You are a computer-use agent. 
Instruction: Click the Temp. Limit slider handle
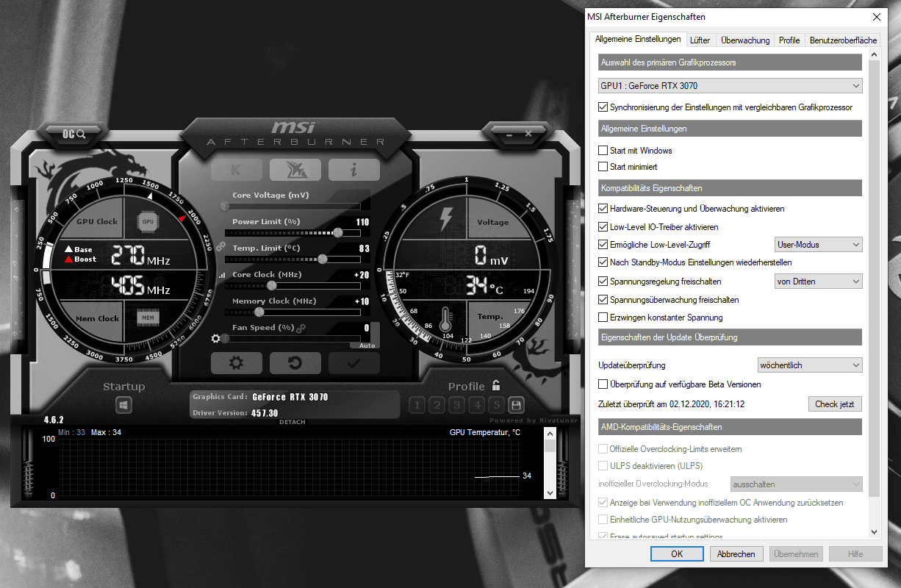322,259
